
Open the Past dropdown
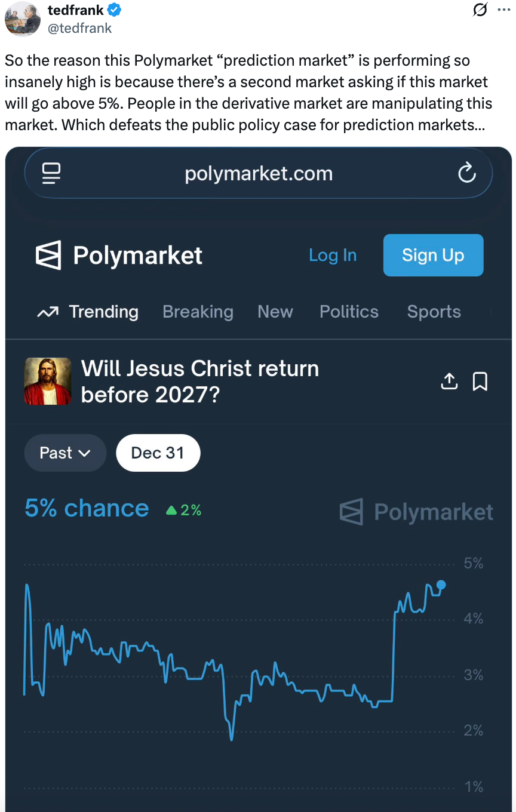(65, 453)
